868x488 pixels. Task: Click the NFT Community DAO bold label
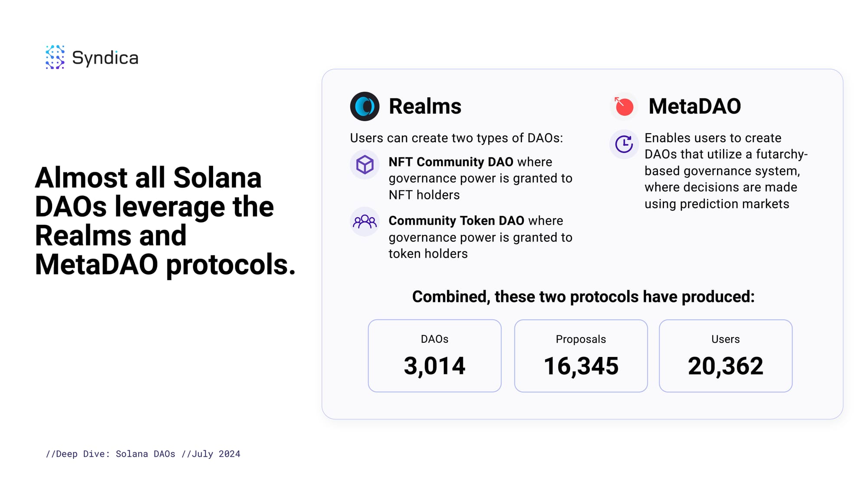[451, 162]
